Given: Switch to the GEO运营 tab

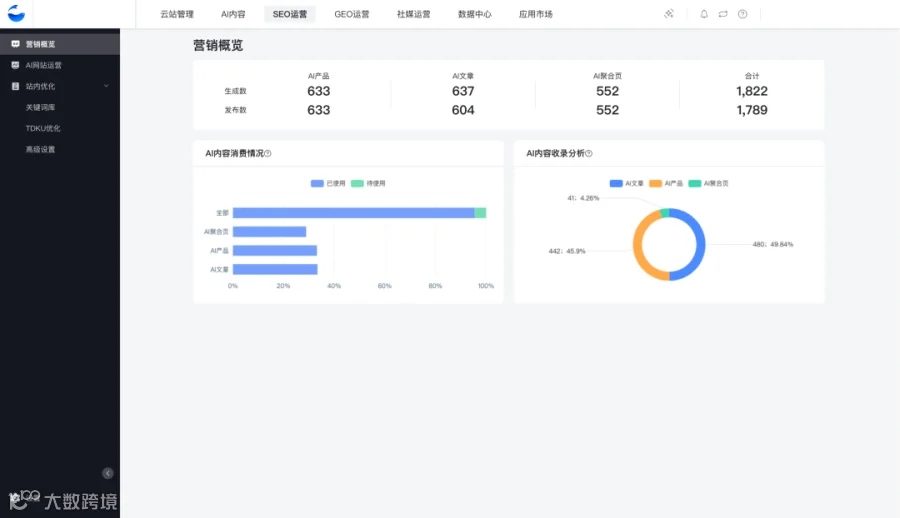Looking at the screenshot, I should [x=352, y=14].
